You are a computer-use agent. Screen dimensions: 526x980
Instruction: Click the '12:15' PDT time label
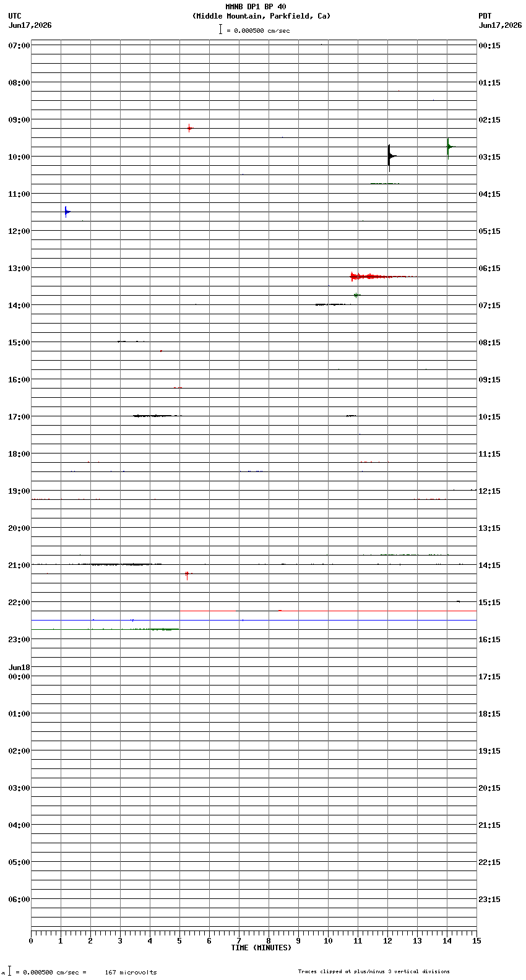coord(489,491)
